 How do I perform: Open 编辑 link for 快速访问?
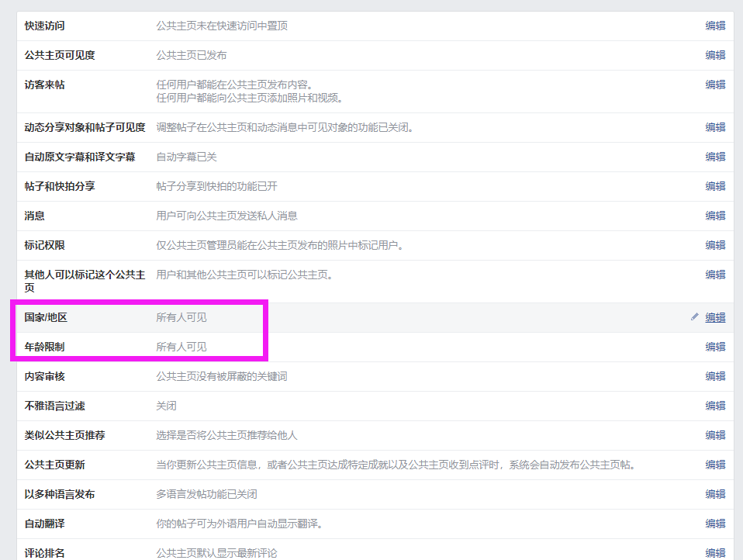(x=715, y=26)
